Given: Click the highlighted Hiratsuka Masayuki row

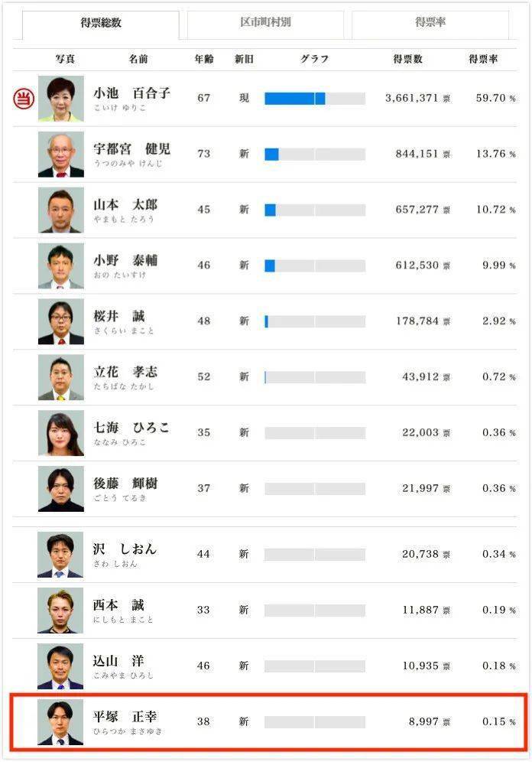Looking at the screenshot, I should tap(266, 721).
